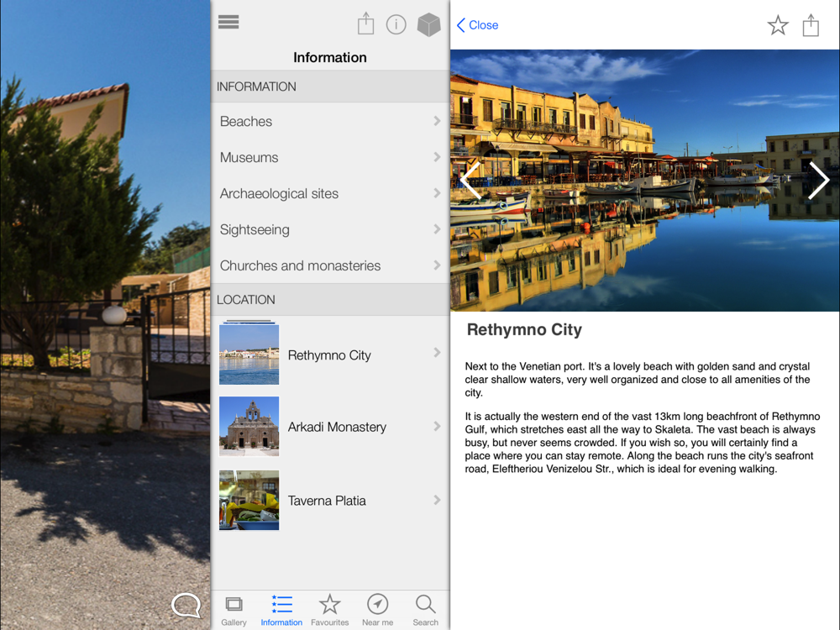Select Taverna Platia location label
This screenshot has height=630, width=840.
327,501
